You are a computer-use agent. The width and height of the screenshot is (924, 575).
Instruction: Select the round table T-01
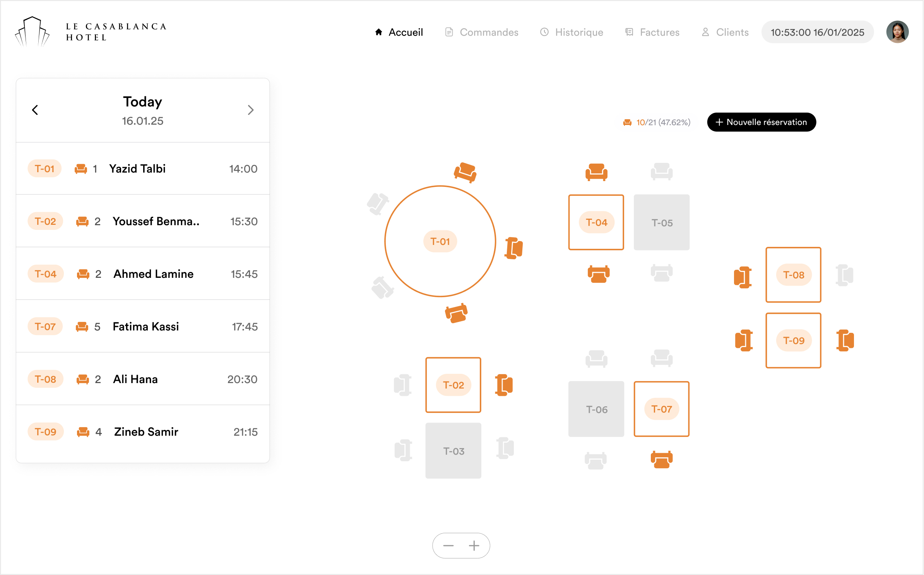[440, 241]
